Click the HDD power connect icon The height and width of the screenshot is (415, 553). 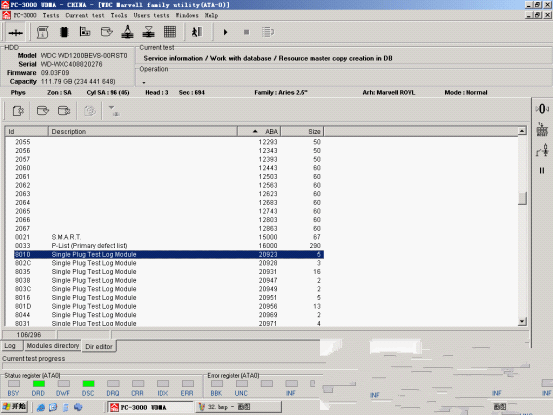[16, 33]
